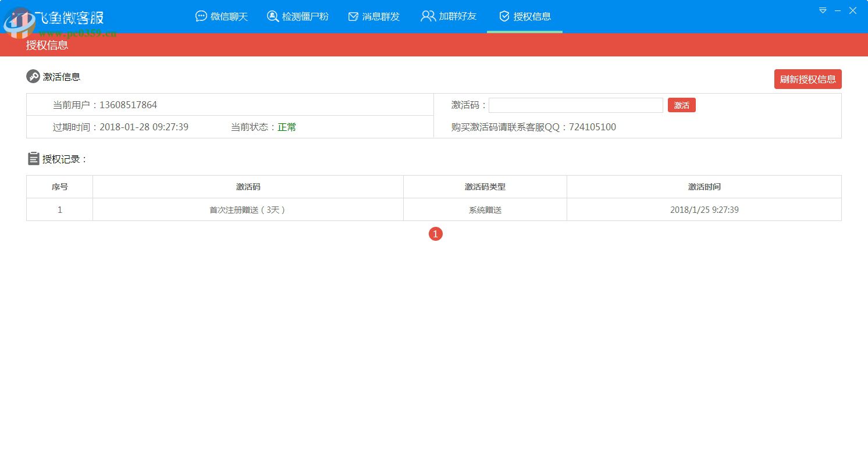Click the chat bubble icon for 微信聊天
Screen dimensions: 868x449
(201, 16)
